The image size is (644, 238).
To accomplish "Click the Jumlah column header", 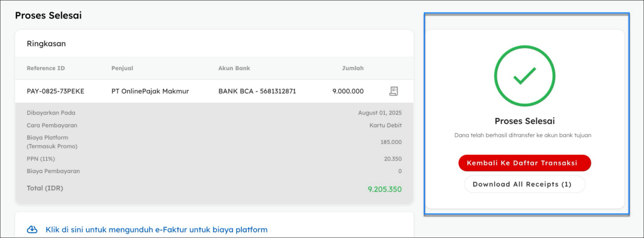I will 353,68.
